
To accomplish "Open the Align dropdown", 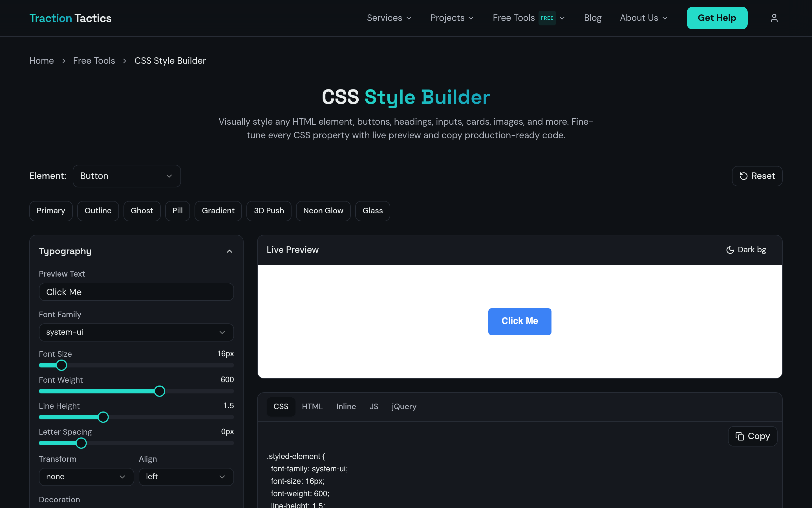I will (186, 477).
